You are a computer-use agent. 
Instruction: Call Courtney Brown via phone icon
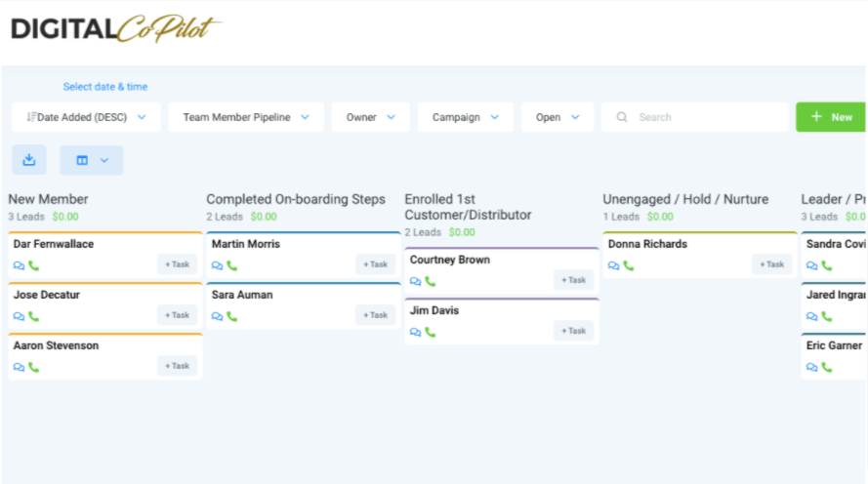click(431, 281)
